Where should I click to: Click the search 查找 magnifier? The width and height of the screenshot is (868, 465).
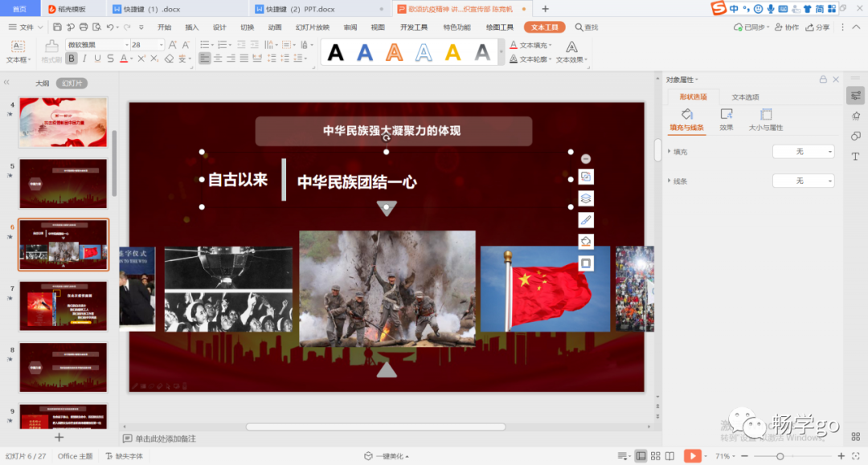[x=586, y=27]
